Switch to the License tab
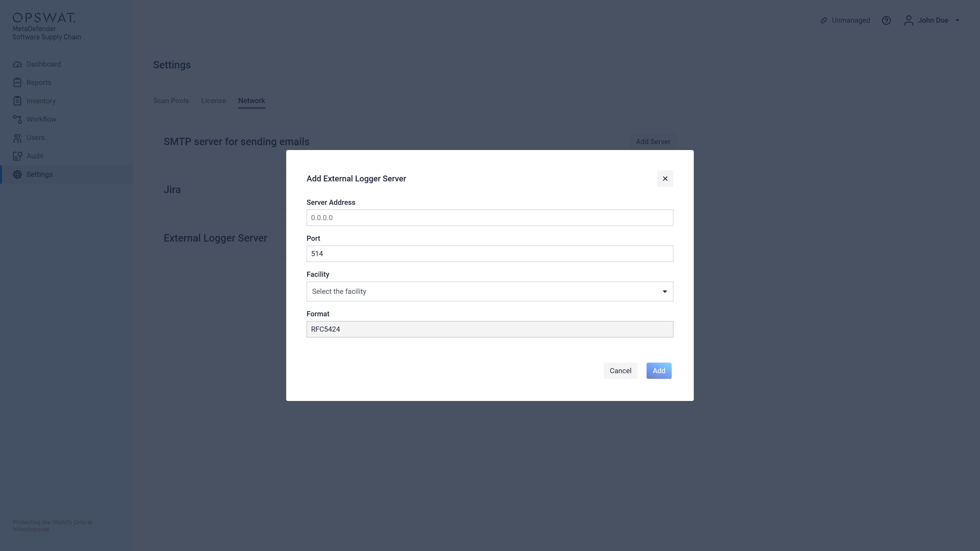The image size is (980, 551). pyautogui.click(x=213, y=101)
